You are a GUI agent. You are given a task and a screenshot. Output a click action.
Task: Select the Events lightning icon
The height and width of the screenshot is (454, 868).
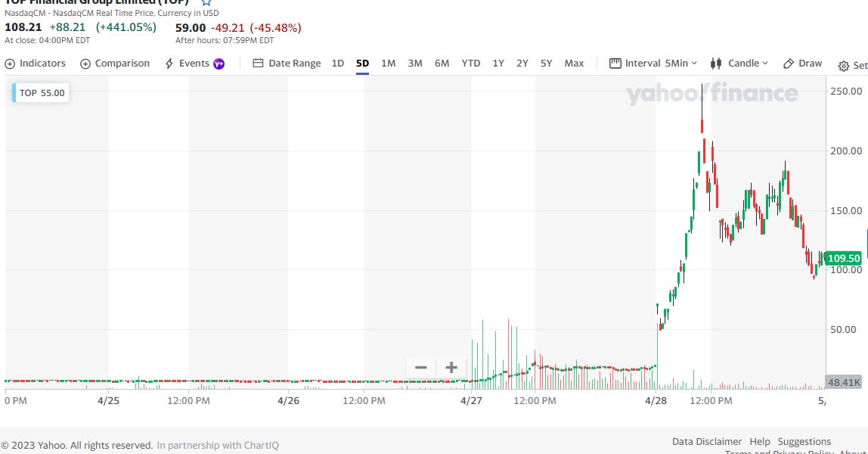pos(168,64)
